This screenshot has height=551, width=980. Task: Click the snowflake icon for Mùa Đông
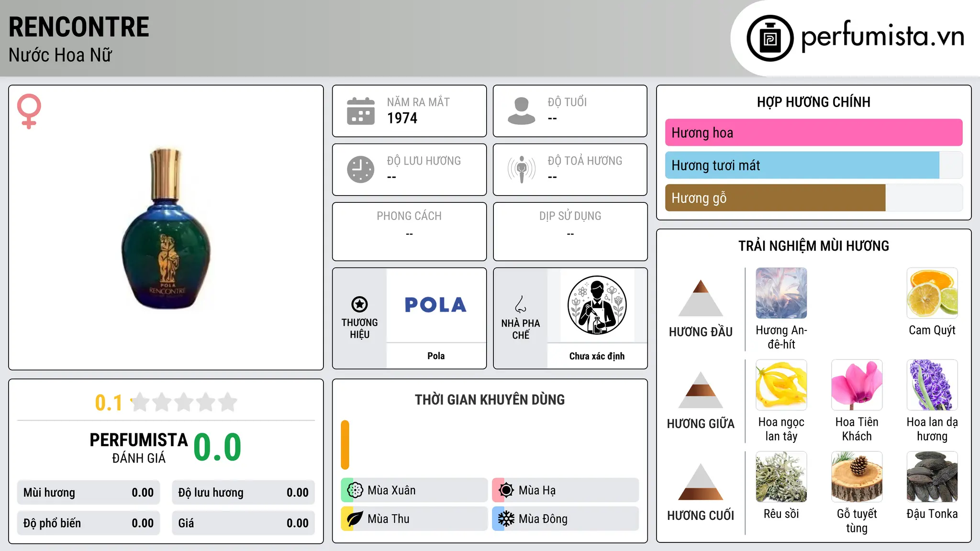coord(506,519)
